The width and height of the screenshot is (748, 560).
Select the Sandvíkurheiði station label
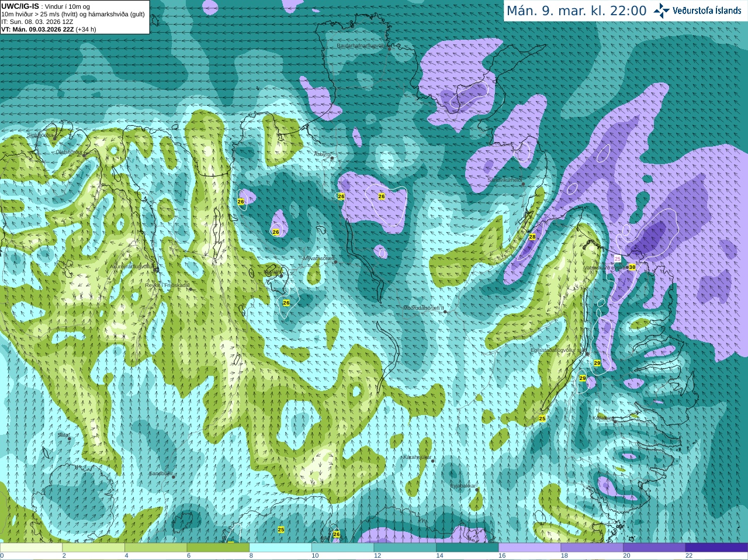[x=505, y=181]
